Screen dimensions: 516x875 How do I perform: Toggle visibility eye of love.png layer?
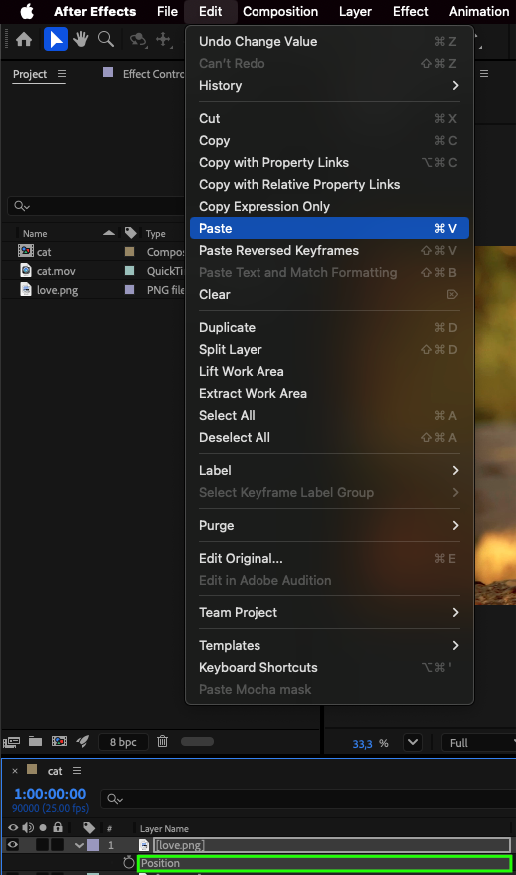(x=12, y=845)
